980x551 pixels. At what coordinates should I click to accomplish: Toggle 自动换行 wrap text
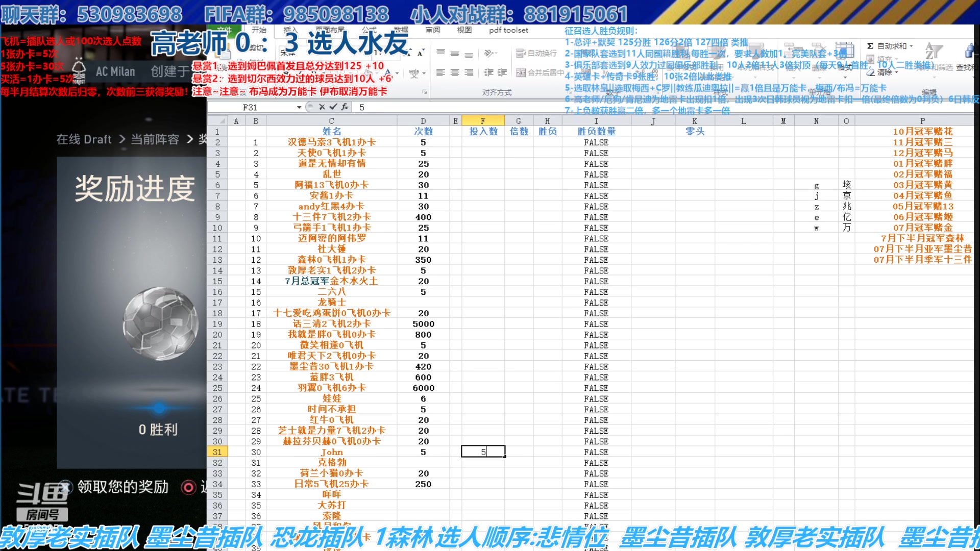(x=536, y=53)
